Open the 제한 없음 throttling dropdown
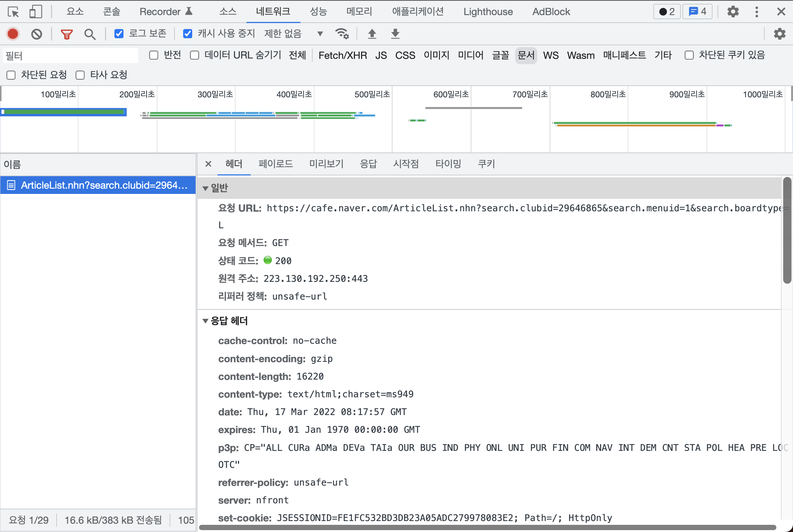Screen dimensions: 793x532 pyautogui.click(x=293, y=34)
